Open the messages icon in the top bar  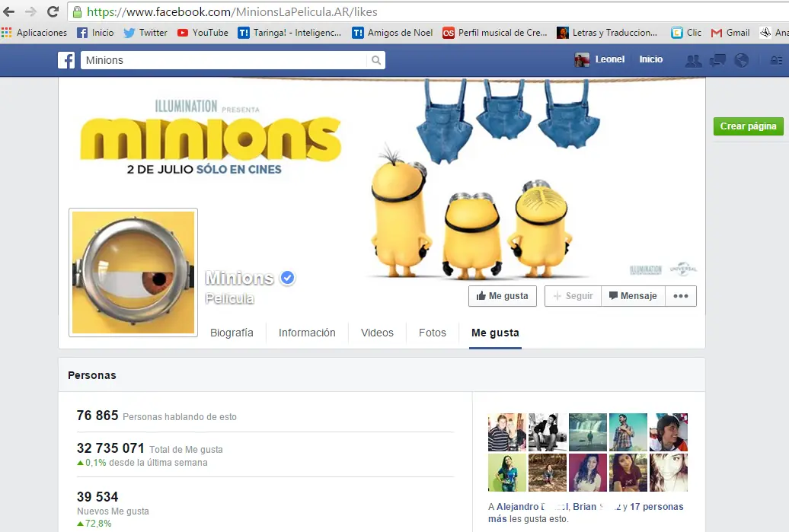click(x=717, y=60)
